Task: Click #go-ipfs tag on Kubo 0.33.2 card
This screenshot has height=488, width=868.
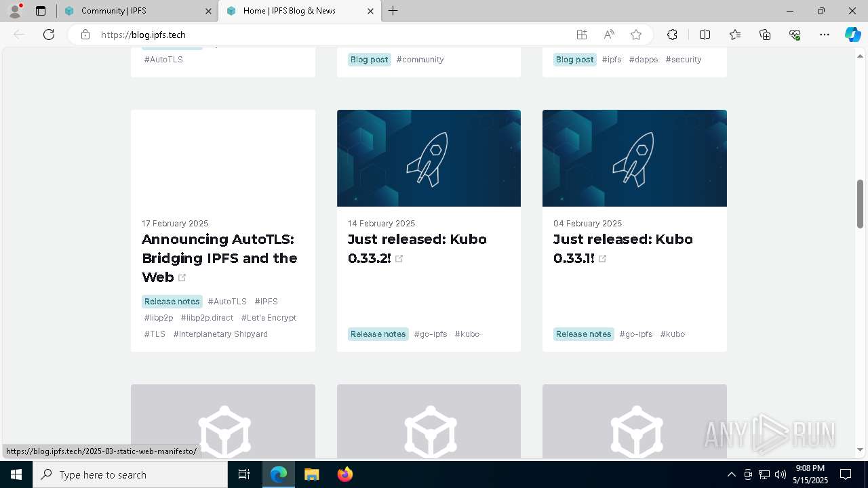Action: click(x=431, y=334)
